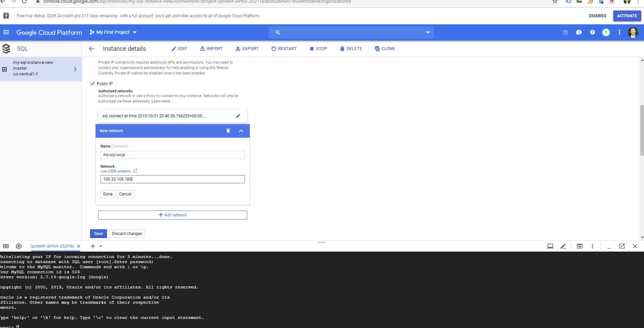
Task: Click the page vertical scrollbar thumb
Action: pyautogui.click(x=642, y=131)
